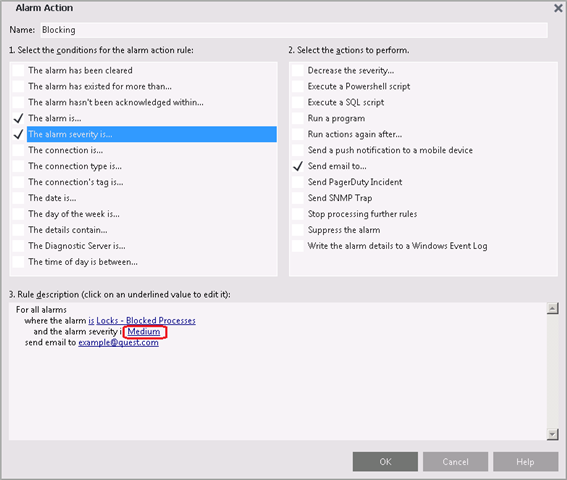Click the Cancel button

pyautogui.click(x=455, y=462)
